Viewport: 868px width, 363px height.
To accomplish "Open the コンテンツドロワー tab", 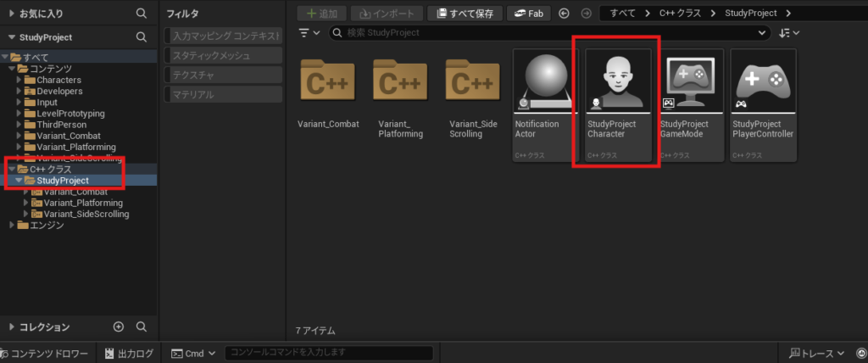I will [44, 353].
